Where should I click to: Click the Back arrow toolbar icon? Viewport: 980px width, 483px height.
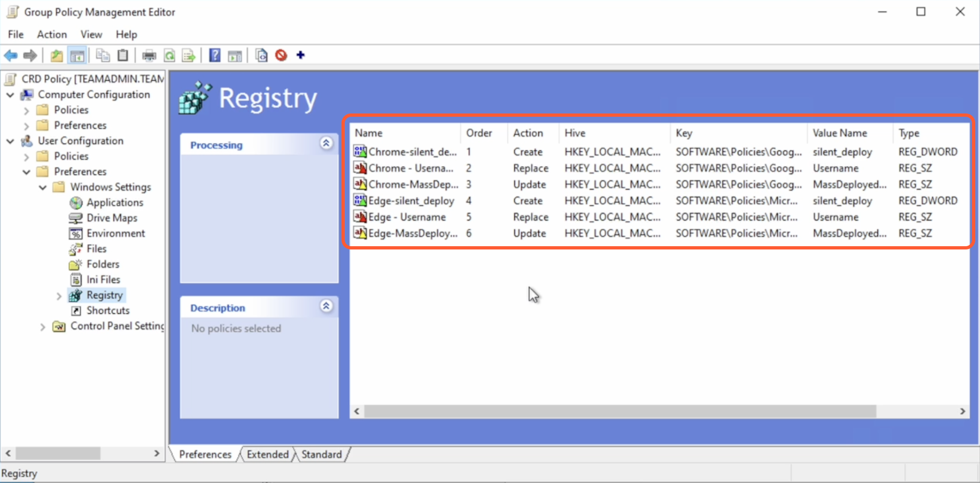pyautogui.click(x=10, y=55)
